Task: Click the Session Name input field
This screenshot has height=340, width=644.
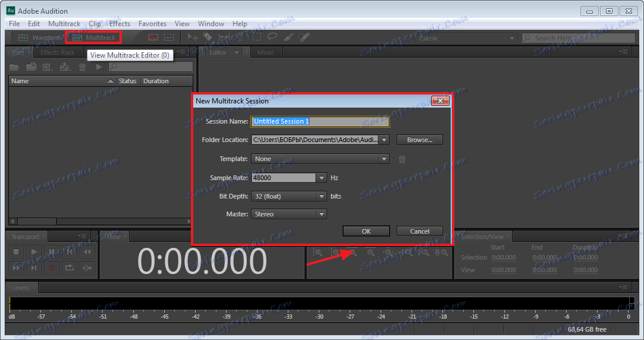Action: (320, 121)
